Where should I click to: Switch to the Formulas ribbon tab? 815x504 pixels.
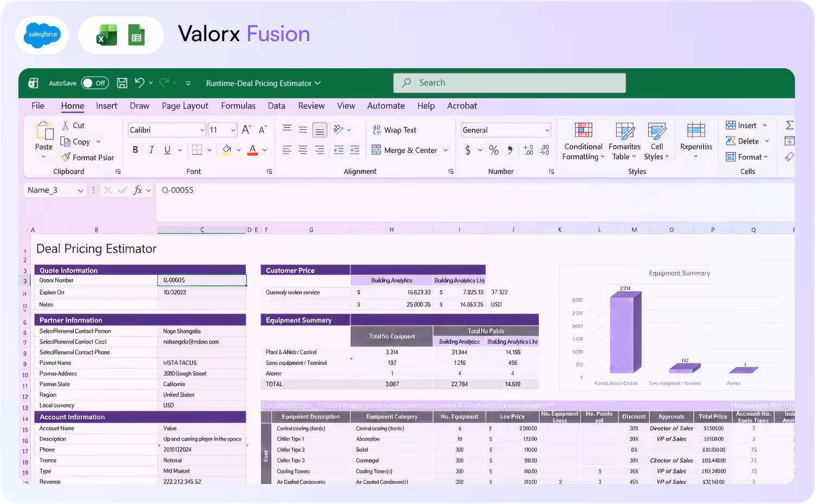pyautogui.click(x=238, y=106)
